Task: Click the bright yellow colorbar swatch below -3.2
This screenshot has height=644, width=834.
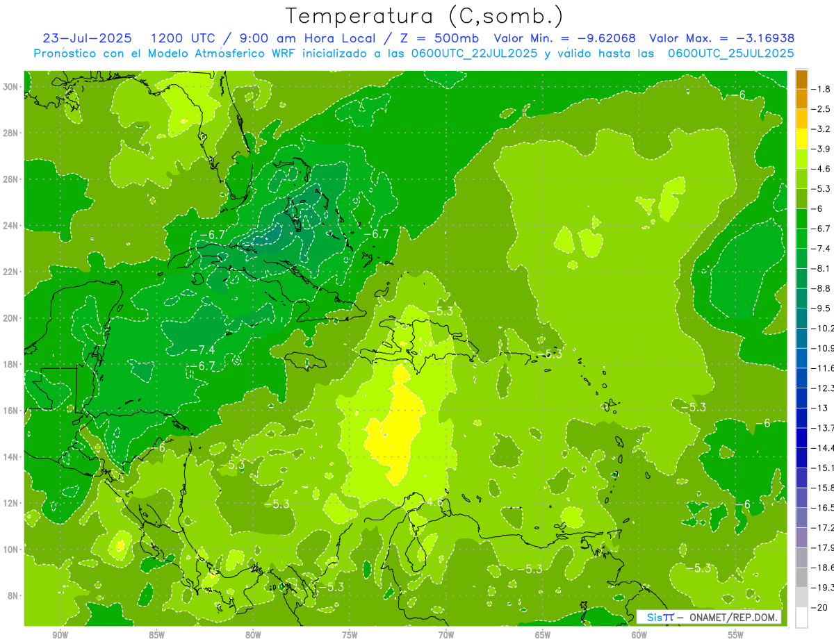Action: click(x=801, y=139)
